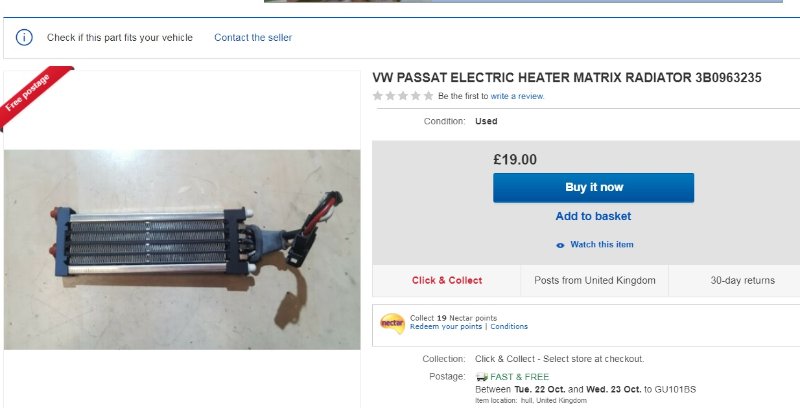Select the fifth rating star
800x408 pixels.
click(429, 96)
